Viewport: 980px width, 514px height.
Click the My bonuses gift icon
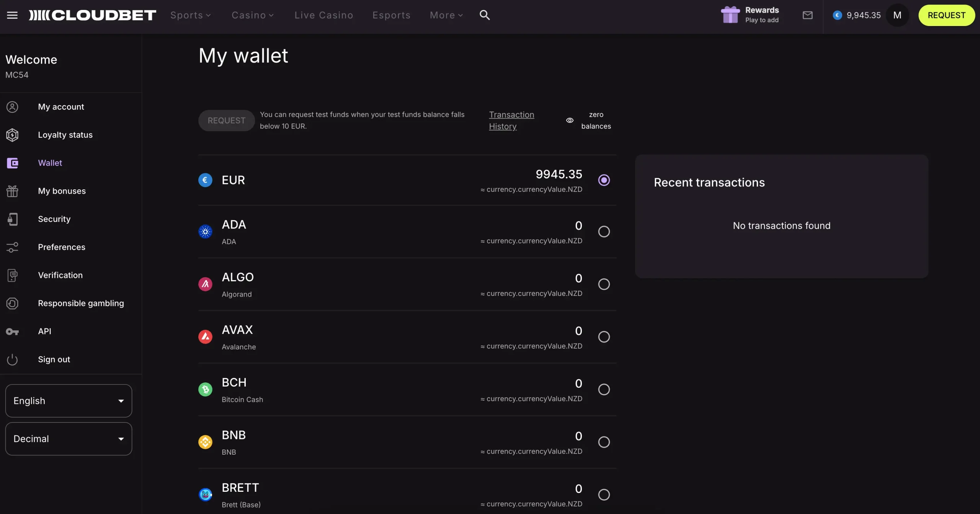point(12,191)
